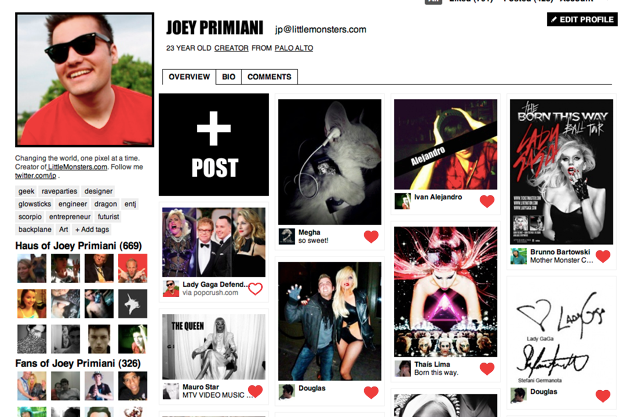Screen dimensions: 637x417
Task: Select the raveparties tag
Action: [59, 191]
